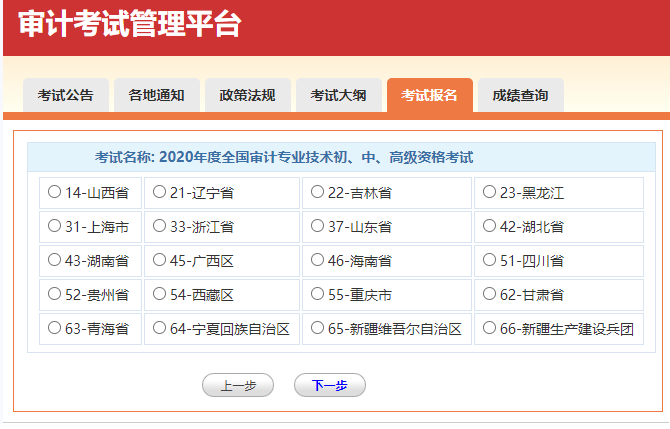This screenshot has height=429, width=670.
Task: Click the active 考试报名 tab
Action: 430,95
